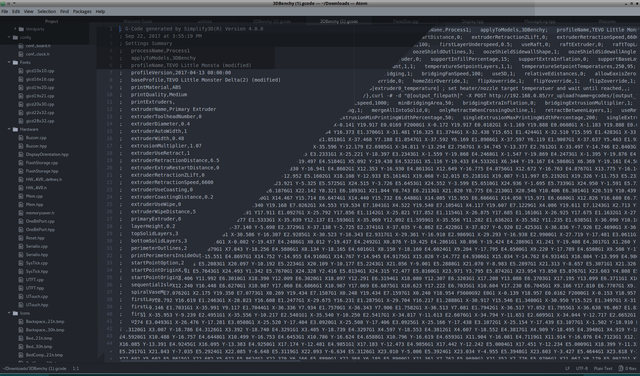Click the glcd19x20.cpp file icon
Image resolution: width=640 pixels, height=376 pixels.
[x=21, y=87]
